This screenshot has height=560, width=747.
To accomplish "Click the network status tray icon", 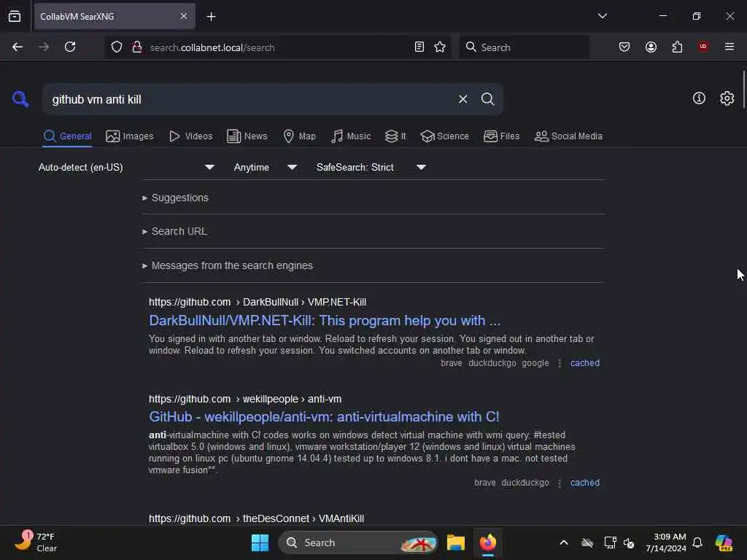I will point(610,542).
